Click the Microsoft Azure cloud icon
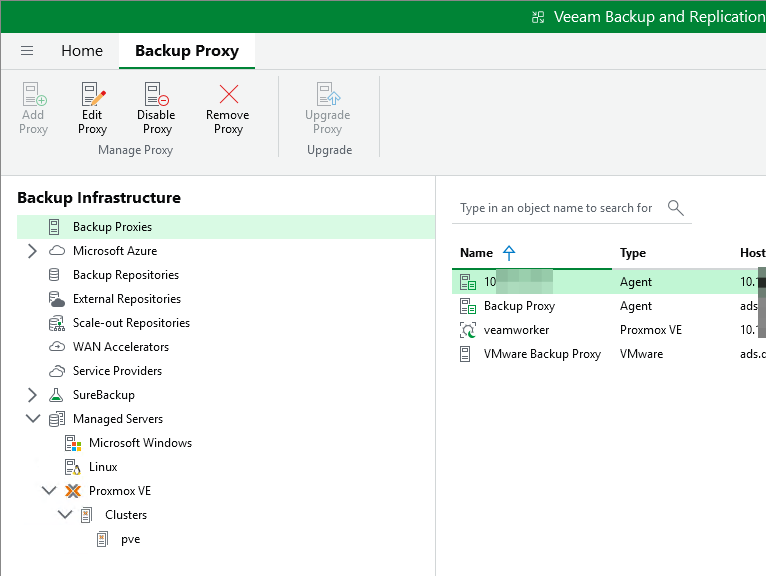The width and height of the screenshot is (766, 576). [57, 251]
